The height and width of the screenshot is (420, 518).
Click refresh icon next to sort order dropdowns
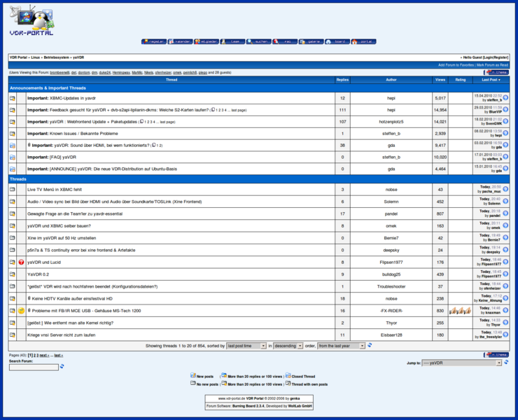pos(370,345)
